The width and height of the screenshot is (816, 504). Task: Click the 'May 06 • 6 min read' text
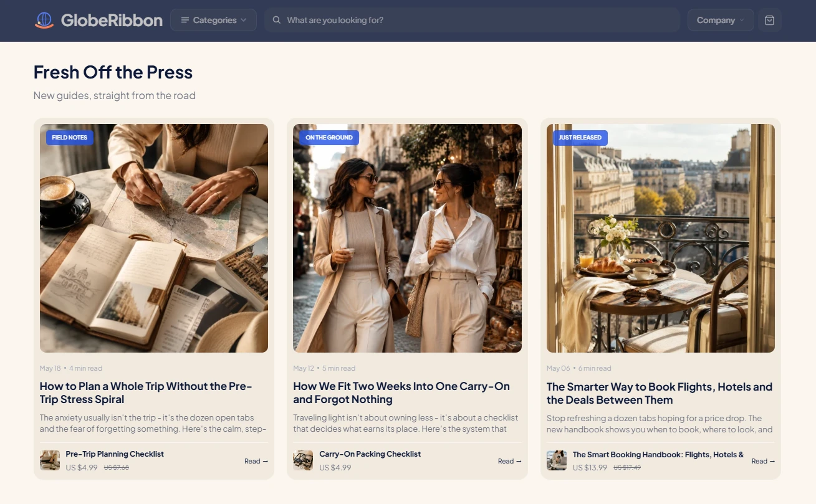[x=579, y=368]
